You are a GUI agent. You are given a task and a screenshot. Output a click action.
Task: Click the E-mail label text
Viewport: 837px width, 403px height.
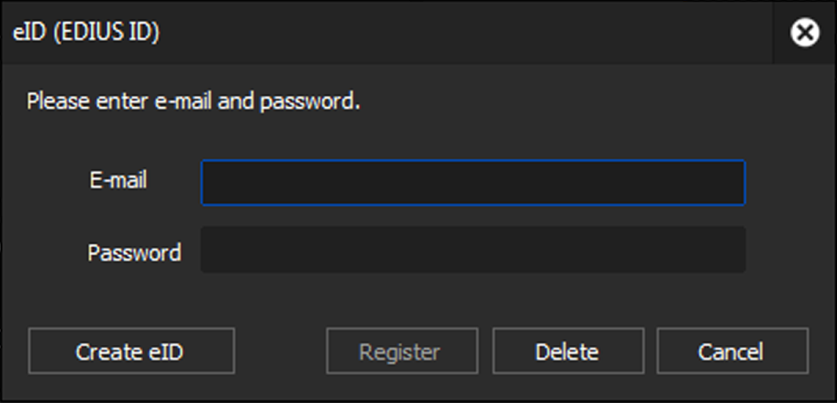[x=118, y=182]
